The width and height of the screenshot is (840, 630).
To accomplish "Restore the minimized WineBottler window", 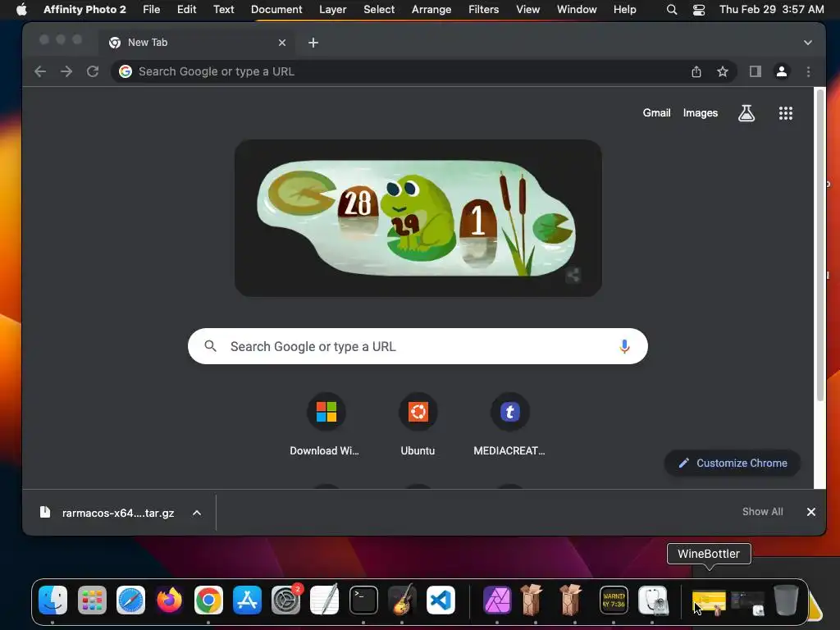I will tap(709, 602).
